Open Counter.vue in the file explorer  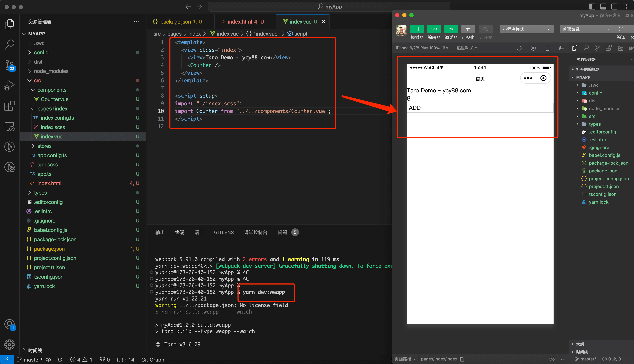pos(55,99)
